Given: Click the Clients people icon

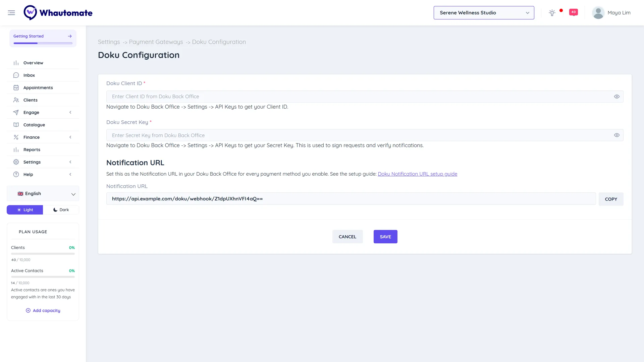Looking at the screenshot, I should 16,100.
